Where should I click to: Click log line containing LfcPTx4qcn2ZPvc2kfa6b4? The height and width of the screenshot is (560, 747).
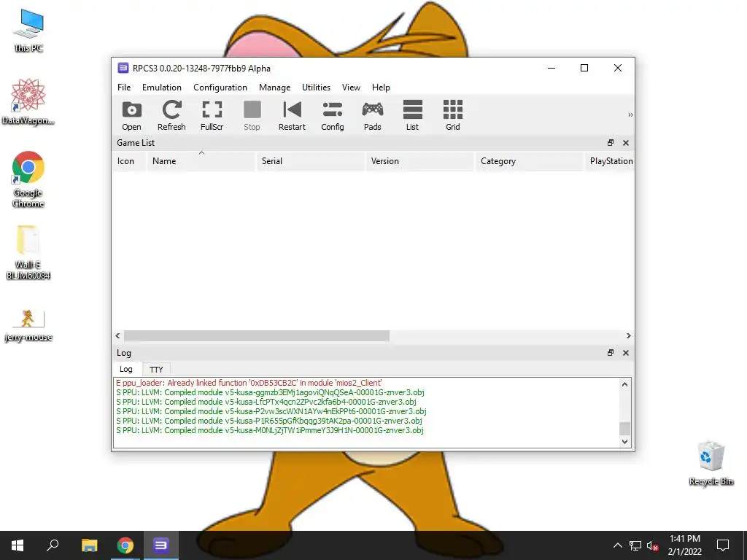tap(266, 402)
